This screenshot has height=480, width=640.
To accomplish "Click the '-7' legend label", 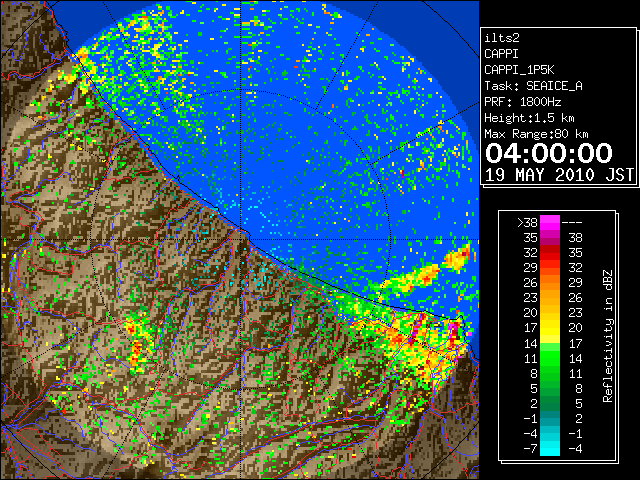I will click(530, 449).
